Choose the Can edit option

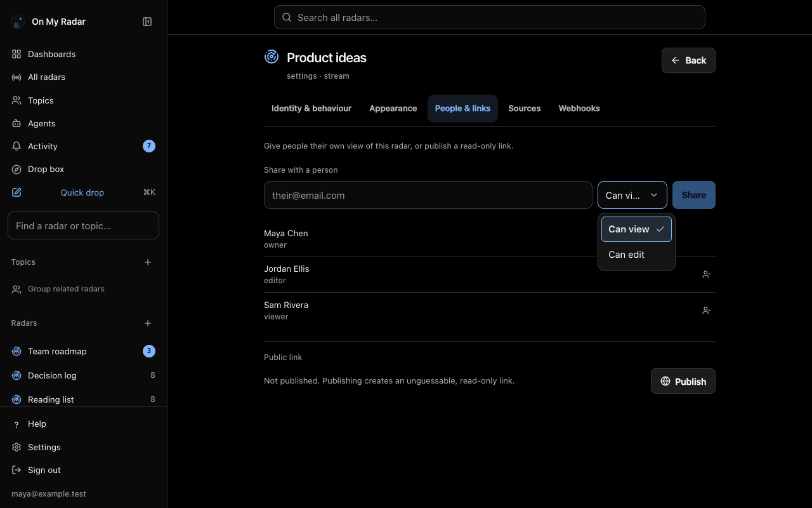(x=636, y=255)
